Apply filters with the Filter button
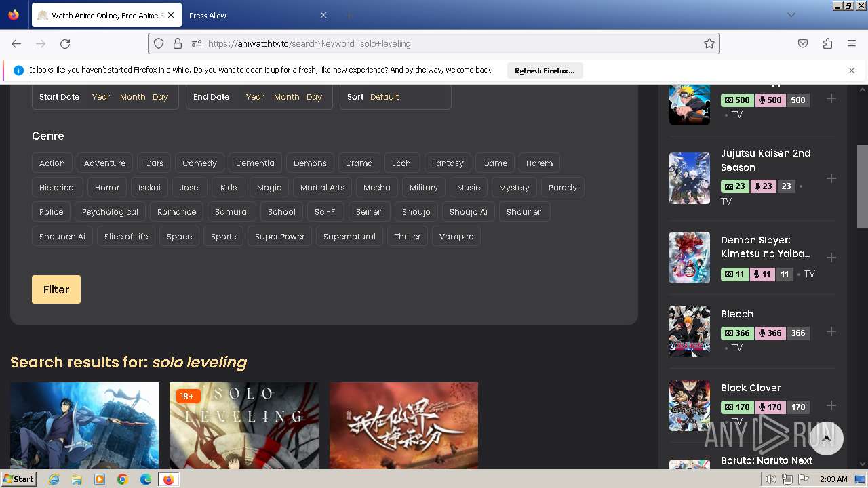The width and height of the screenshot is (868, 488). [56, 289]
